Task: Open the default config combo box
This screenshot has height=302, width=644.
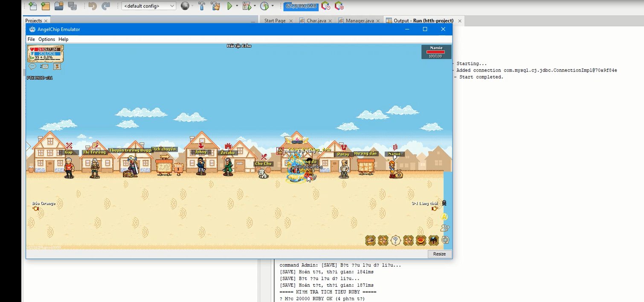Action: point(148,6)
